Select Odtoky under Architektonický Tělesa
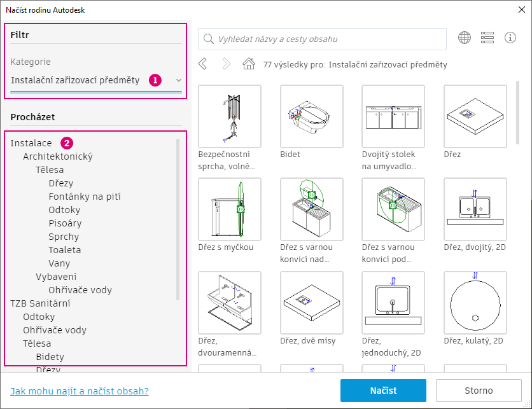 click(64, 210)
